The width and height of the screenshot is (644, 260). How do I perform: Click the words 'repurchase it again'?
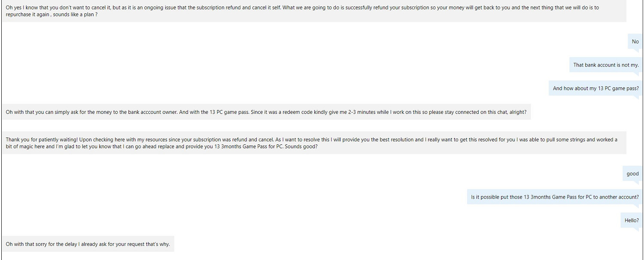pos(27,15)
